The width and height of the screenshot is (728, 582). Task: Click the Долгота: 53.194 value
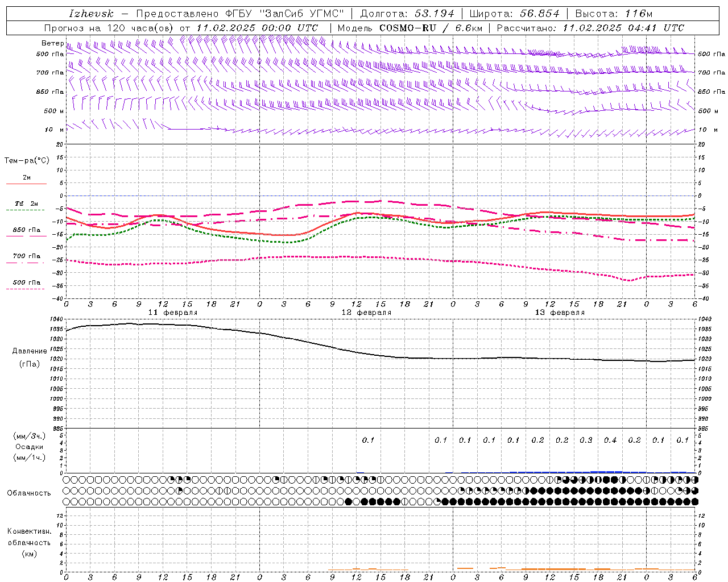[x=407, y=14]
